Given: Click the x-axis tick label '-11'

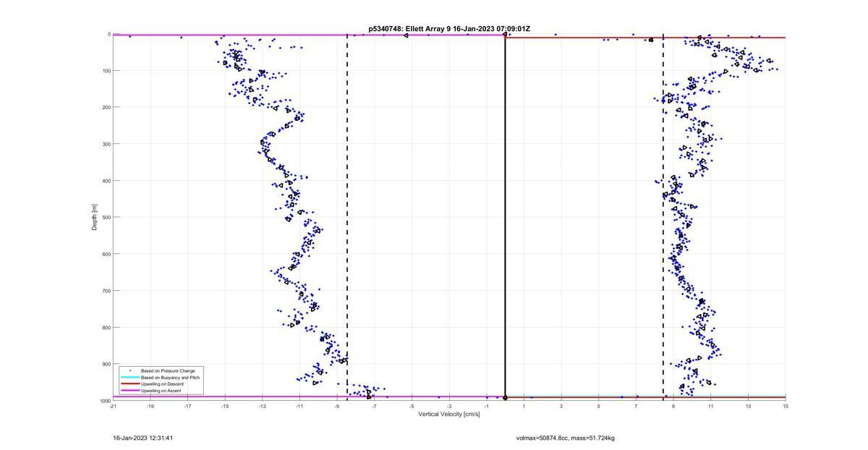Looking at the screenshot, I should click(299, 406).
